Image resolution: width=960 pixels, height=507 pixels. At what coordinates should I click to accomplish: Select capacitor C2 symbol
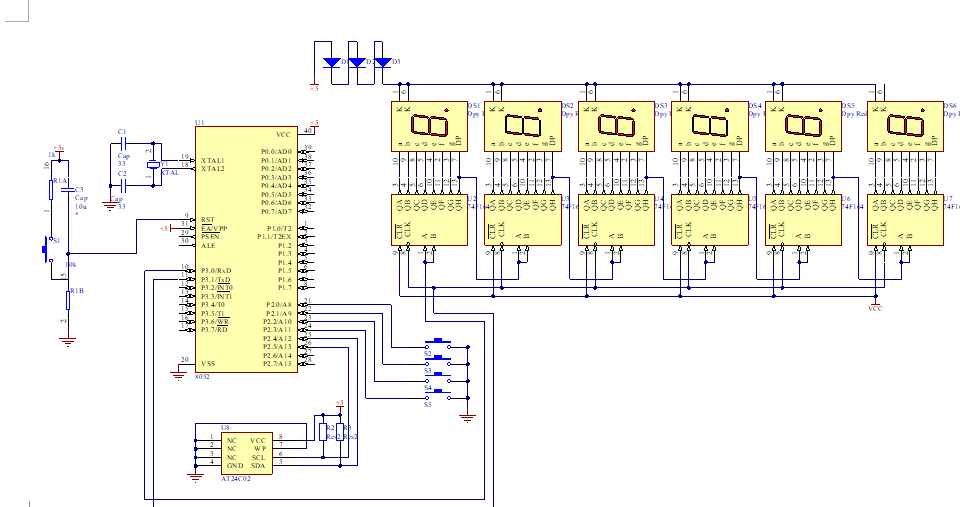click(123, 185)
